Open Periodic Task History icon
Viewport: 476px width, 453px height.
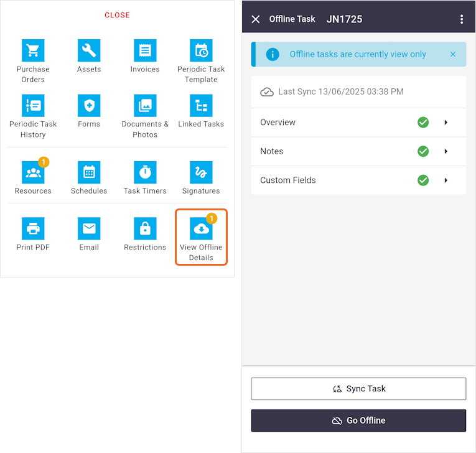[33, 105]
